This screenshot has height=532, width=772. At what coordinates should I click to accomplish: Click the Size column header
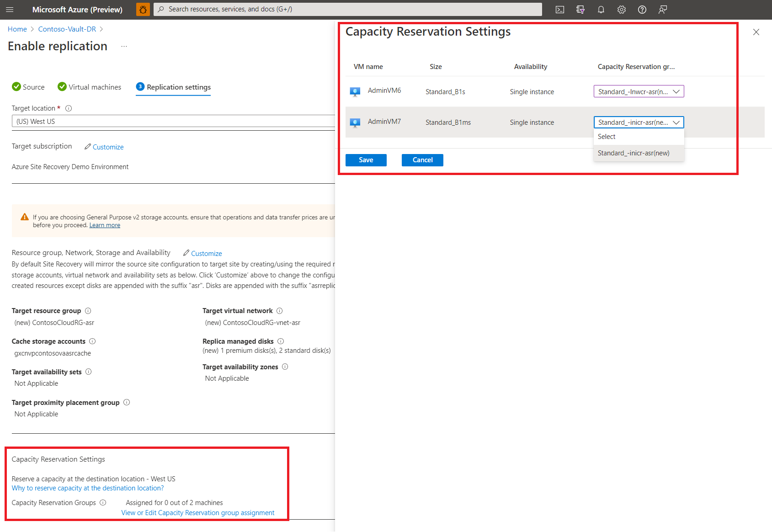point(436,67)
